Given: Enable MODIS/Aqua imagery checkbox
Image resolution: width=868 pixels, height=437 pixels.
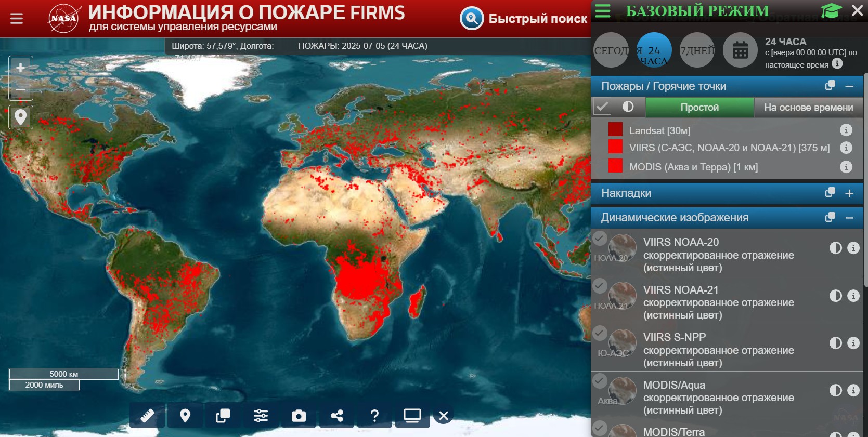Looking at the screenshot, I should (600, 381).
